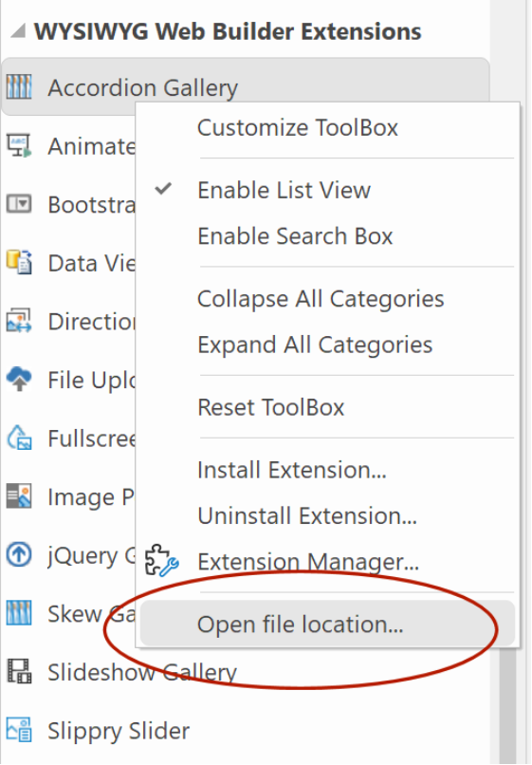Collapse the WYSIWYG Web Builder Extensions category

[x=18, y=31]
